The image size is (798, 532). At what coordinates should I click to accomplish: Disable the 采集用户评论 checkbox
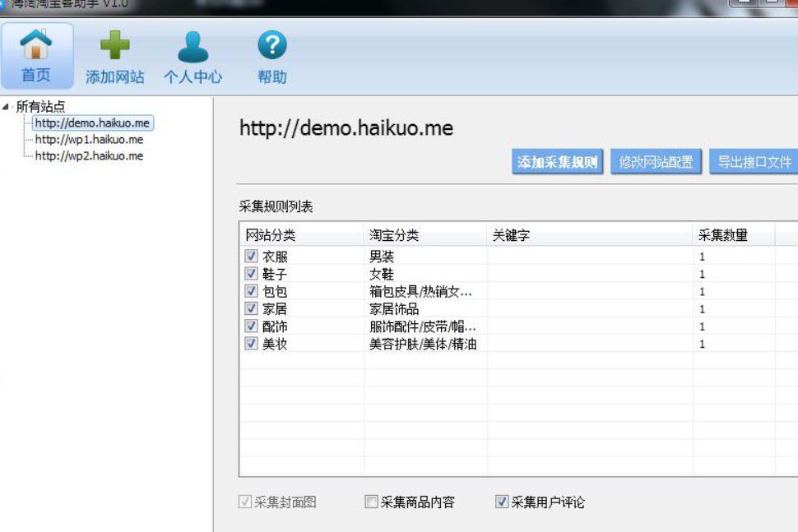[x=501, y=502]
